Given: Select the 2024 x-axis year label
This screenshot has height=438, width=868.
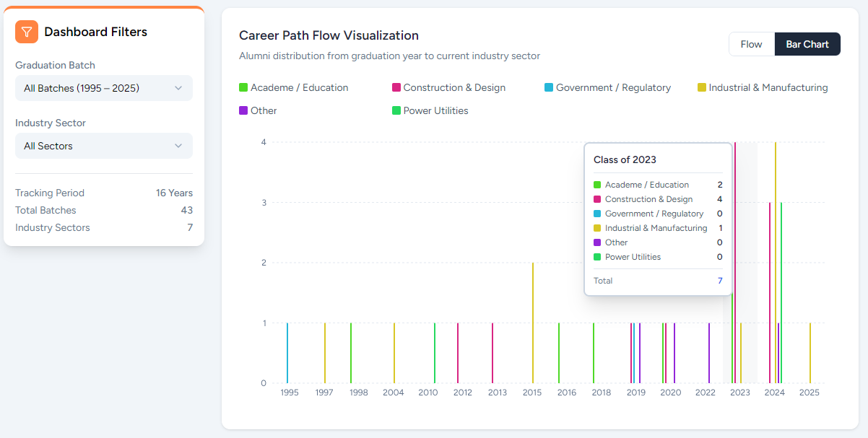Looking at the screenshot, I should tap(774, 393).
